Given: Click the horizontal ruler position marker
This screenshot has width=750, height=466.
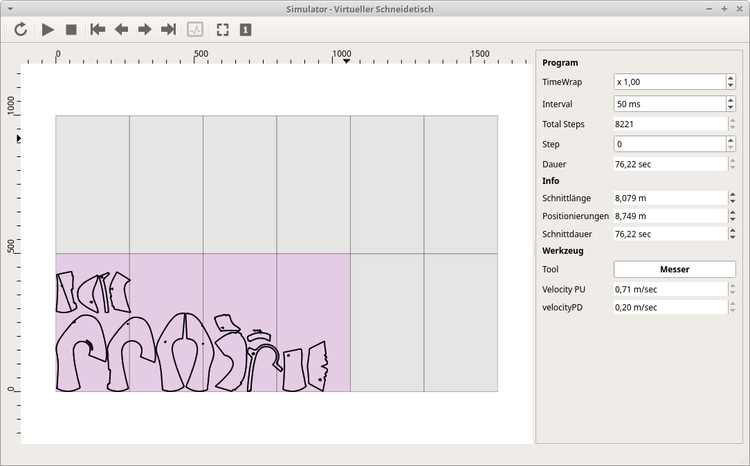Looking at the screenshot, I should tap(346, 61).
